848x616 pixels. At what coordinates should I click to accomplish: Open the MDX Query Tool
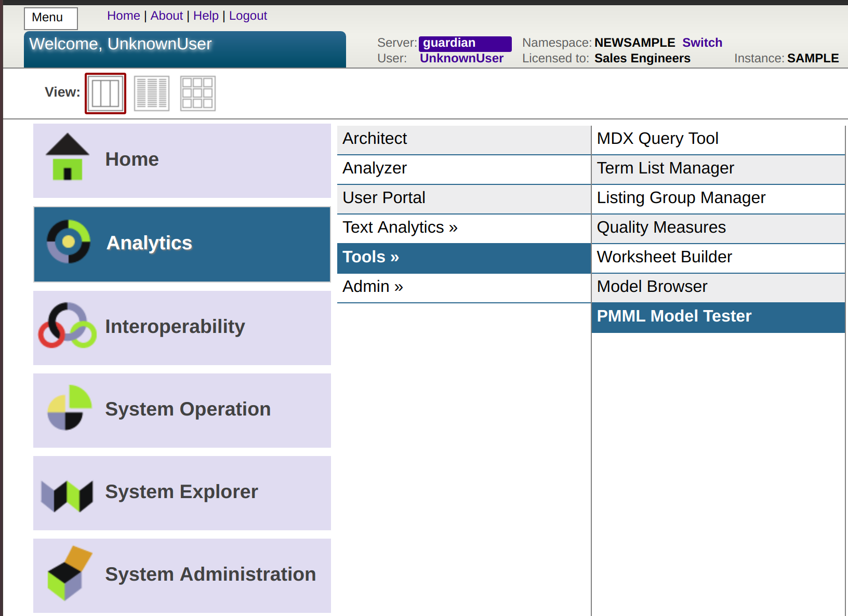point(657,139)
